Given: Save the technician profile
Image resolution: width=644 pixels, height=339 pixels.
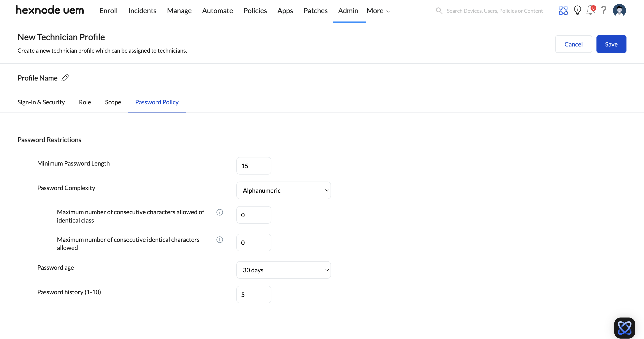Looking at the screenshot, I should click(x=611, y=44).
